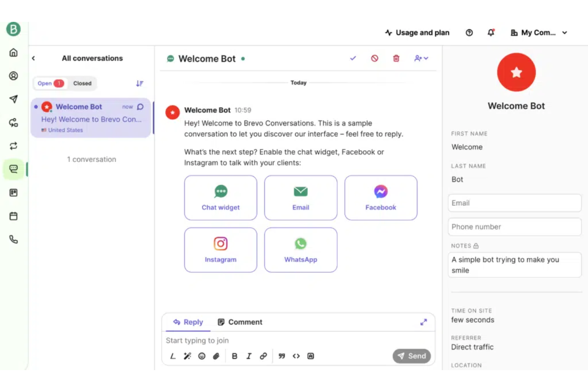
Task: Select the "few seconds" time on site value
Action: [x=473, y=320]
